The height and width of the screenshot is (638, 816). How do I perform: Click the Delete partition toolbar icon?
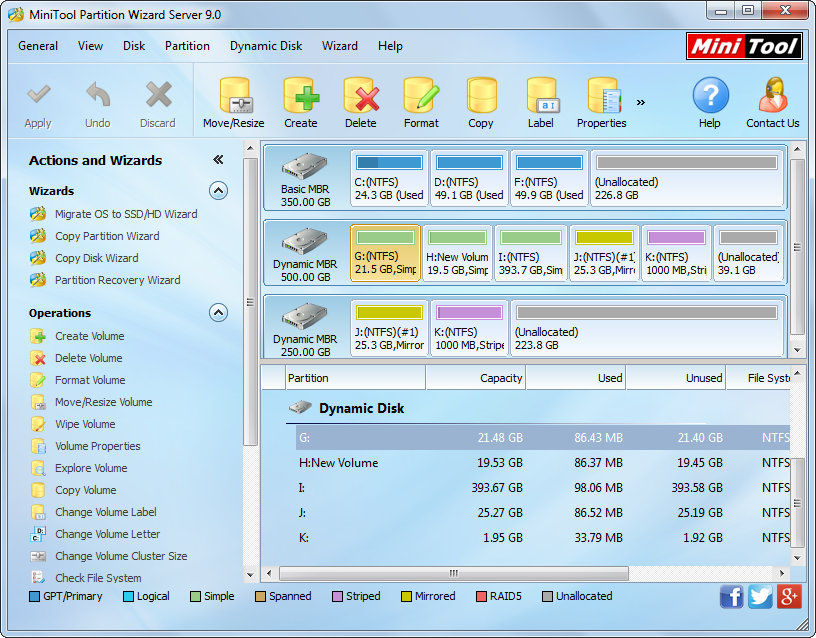[361, 96]
